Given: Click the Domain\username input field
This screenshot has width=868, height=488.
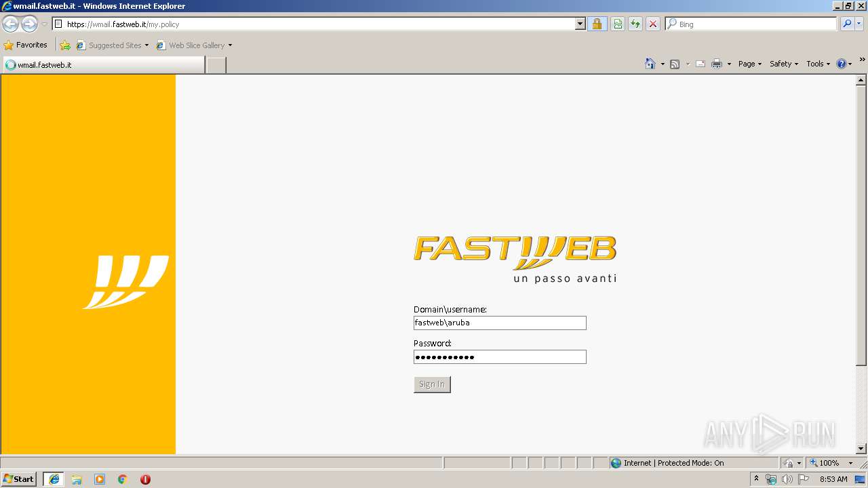Looking at the screenshot, I should click(500, 323).
